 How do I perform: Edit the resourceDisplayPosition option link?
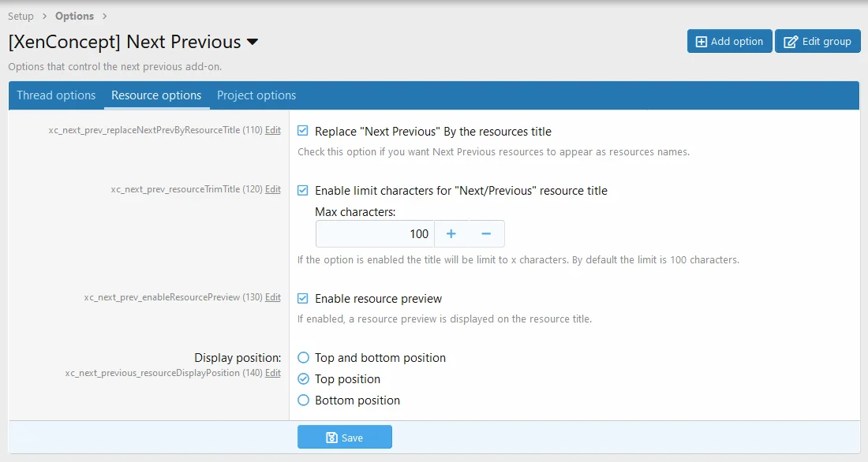tap(272, 373)
